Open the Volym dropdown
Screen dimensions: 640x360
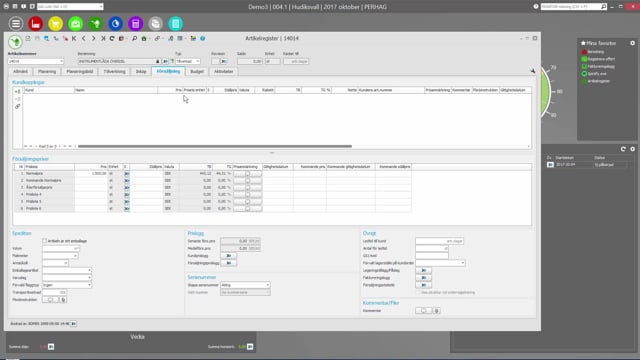tap(76, 248)
